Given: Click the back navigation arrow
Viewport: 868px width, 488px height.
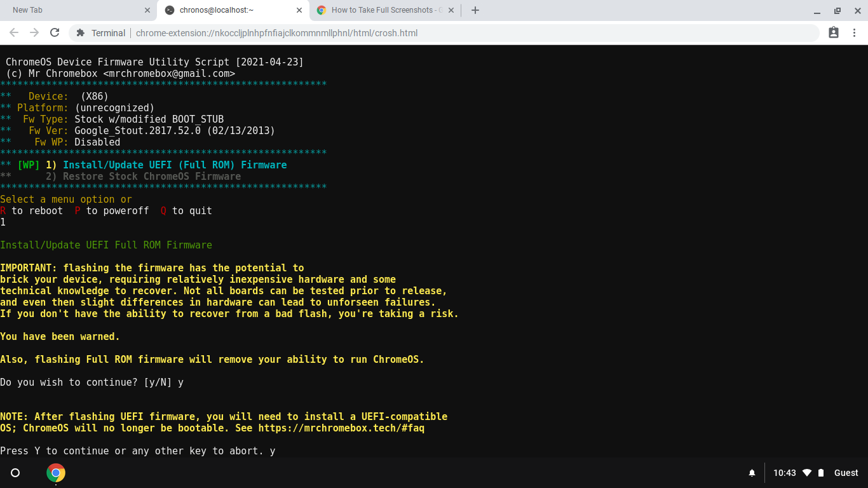Looking at the screenshot, I should point(14,32).
